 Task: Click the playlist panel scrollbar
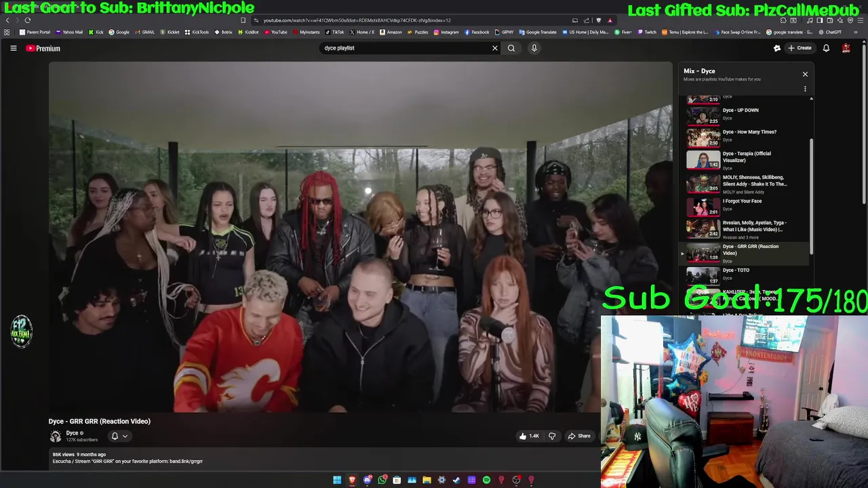[x=811, y=197]
